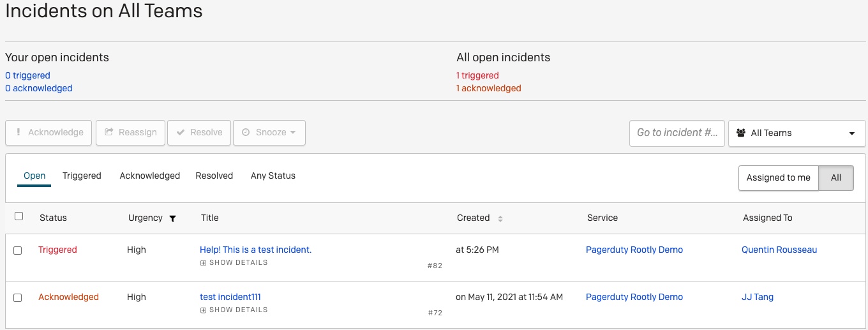Open the All Teams dropdown
The width and height of the screenshot is (868, 330).
click(797, 133)
